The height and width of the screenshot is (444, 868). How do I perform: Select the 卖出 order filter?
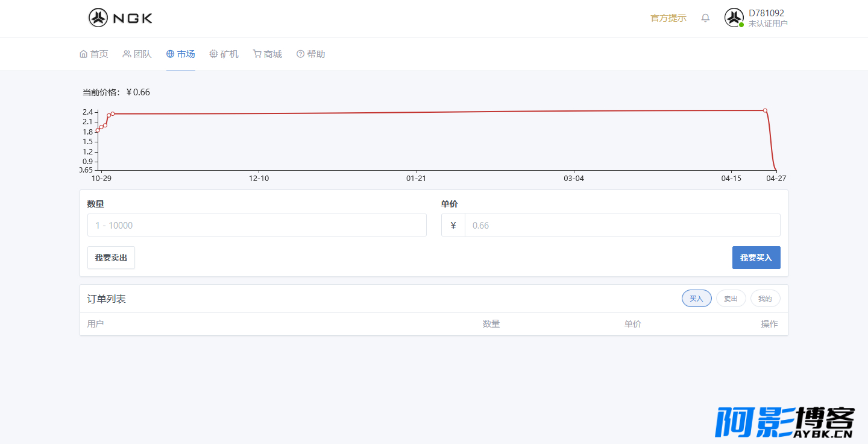coord(731,299)
